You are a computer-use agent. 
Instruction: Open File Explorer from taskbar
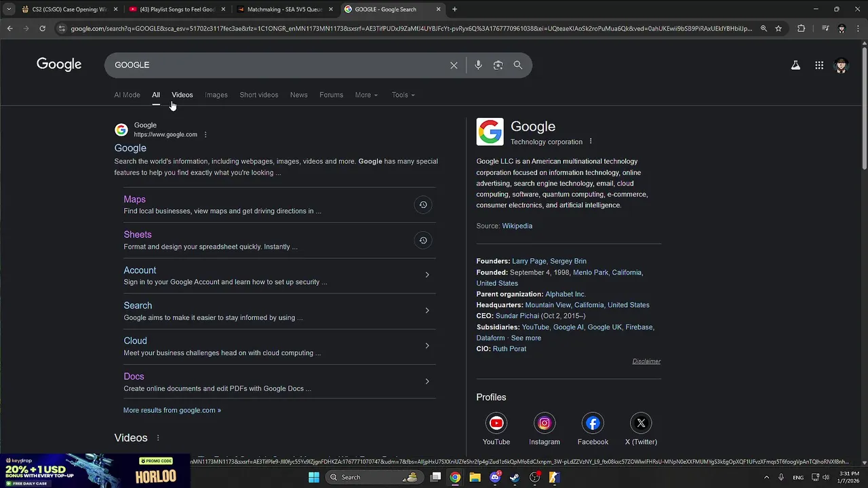click(x=475, y=477)
